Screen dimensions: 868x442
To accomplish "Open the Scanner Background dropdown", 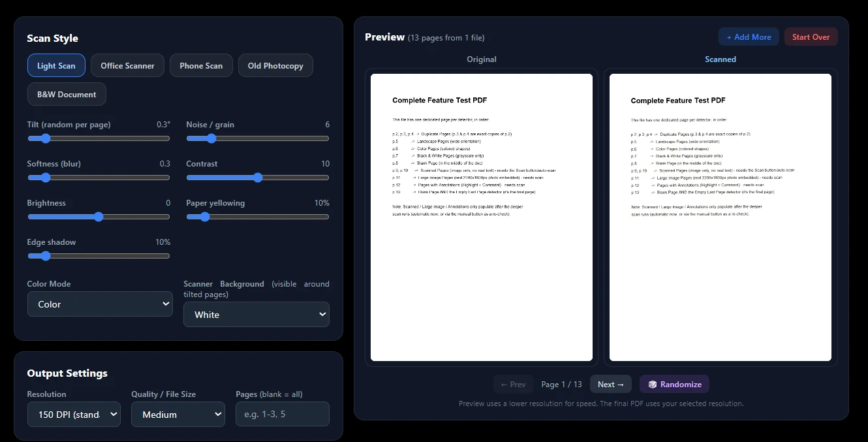I will pos(256,315).
